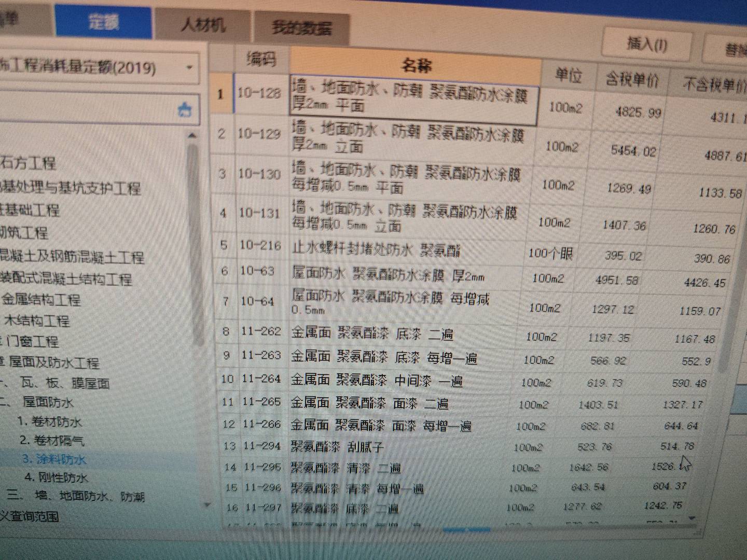
Task: Click price cell 1403.51
Action: click(x=598, y=404)
